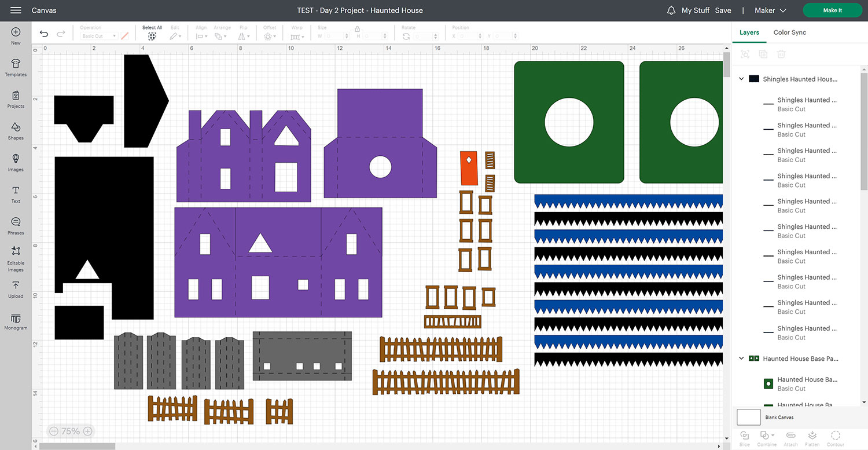Click the Images sidebar icon
Image resolution: width=868 pixels, height=450 pixels.
[16, 162]
